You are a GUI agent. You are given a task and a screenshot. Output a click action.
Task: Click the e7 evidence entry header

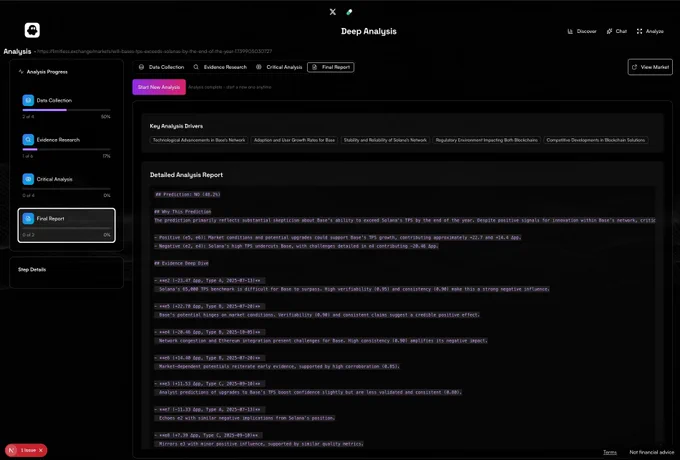[x=209, y=409]
